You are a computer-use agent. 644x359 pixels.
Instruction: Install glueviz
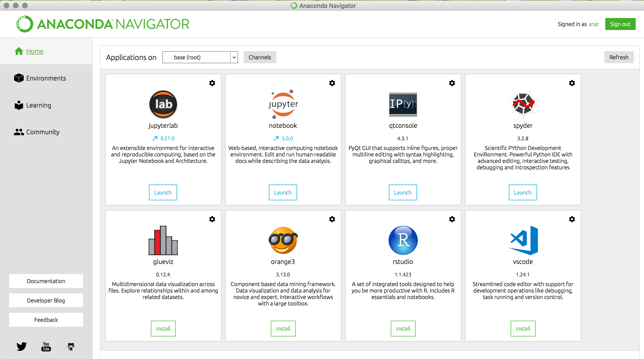[163, 328]
